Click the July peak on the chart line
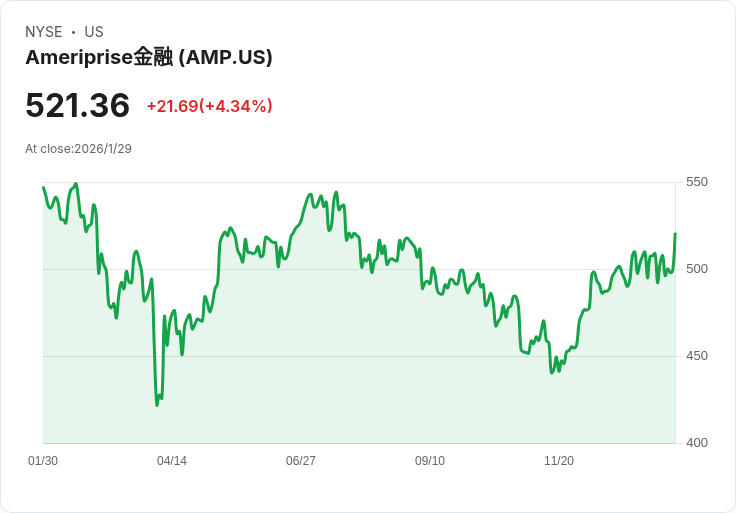Screen dimensions: 736x513 336,192
